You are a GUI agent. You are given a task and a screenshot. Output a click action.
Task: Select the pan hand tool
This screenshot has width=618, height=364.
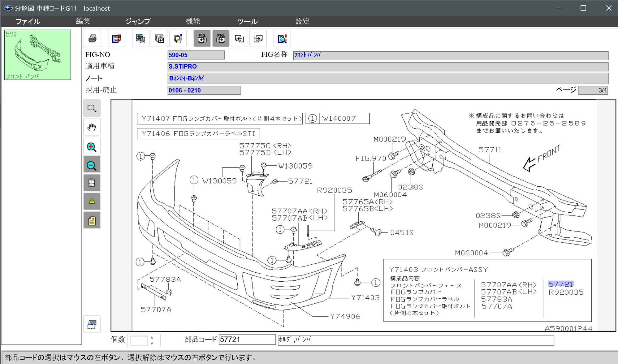click(92, 127)
